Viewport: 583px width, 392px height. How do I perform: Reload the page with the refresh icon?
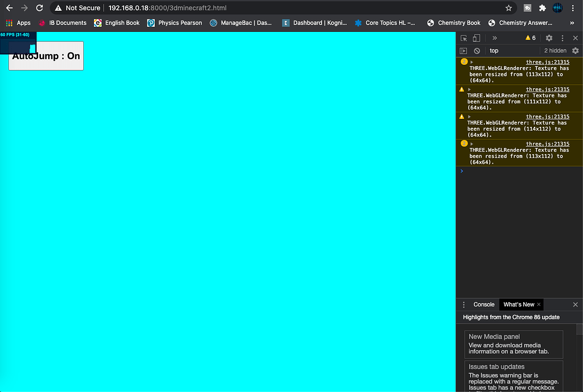tap(39, 8)
